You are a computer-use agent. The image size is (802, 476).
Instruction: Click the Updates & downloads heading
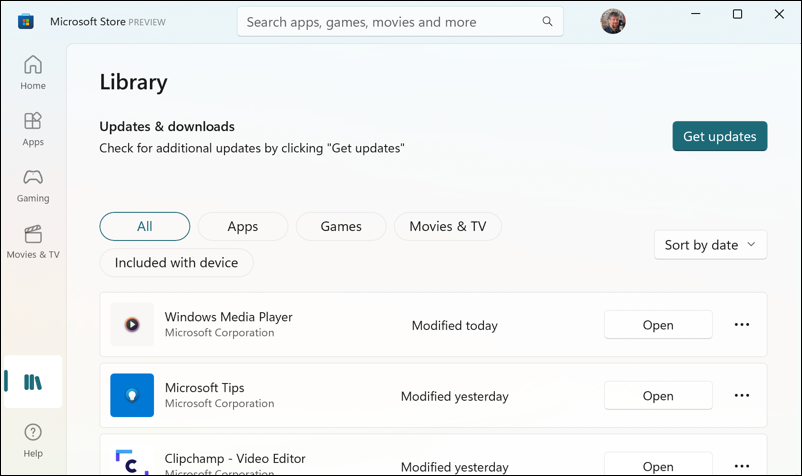pos(167,126)
